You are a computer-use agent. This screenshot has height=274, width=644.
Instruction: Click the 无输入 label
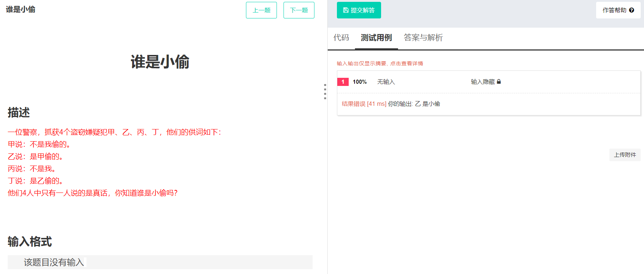386,82
